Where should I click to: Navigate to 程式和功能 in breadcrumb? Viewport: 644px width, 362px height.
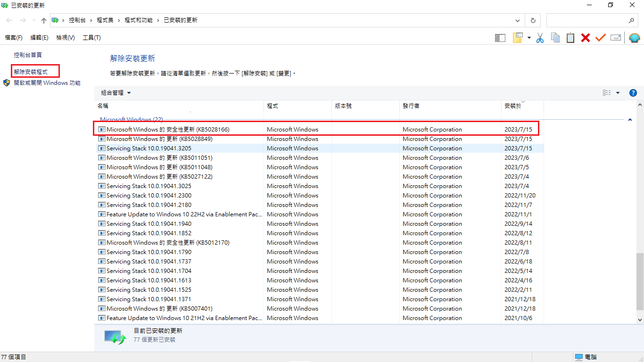tap(138, 20)
